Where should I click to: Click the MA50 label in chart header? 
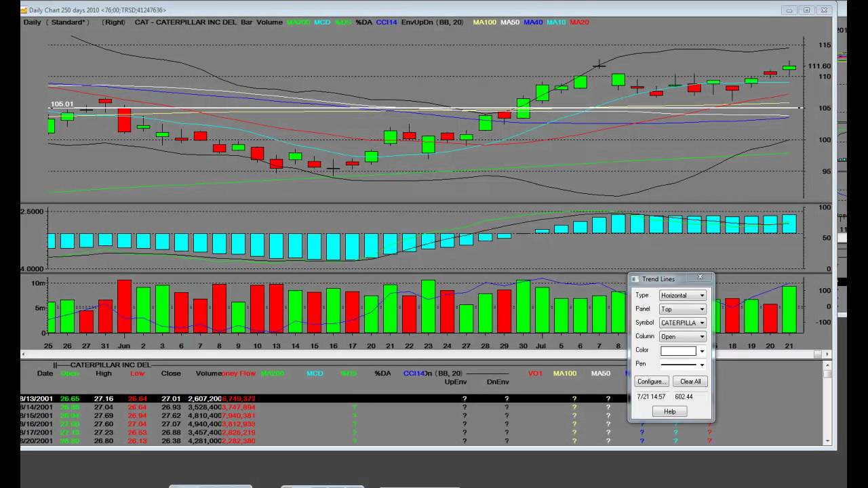(x=510, y=22)
